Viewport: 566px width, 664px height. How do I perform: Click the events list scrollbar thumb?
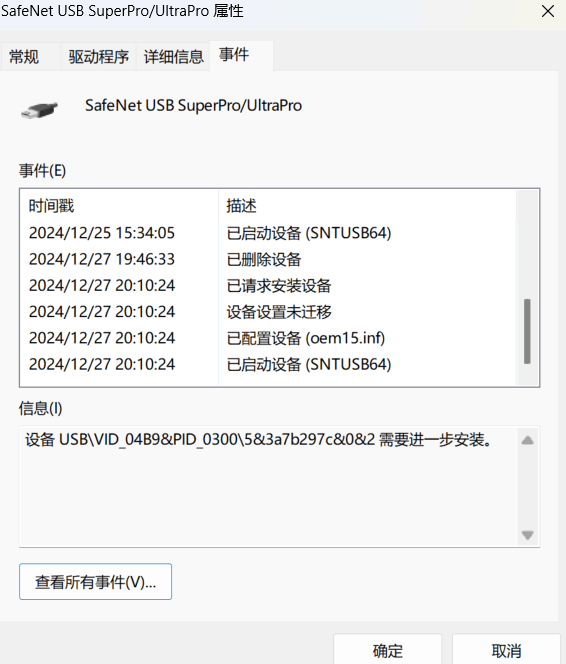click(x=527, y=331)
